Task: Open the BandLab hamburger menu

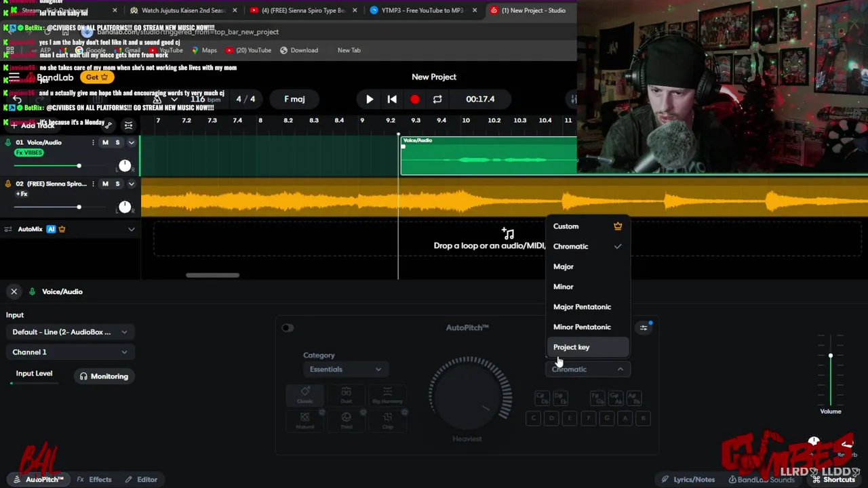Action: [x=14, y=77]
